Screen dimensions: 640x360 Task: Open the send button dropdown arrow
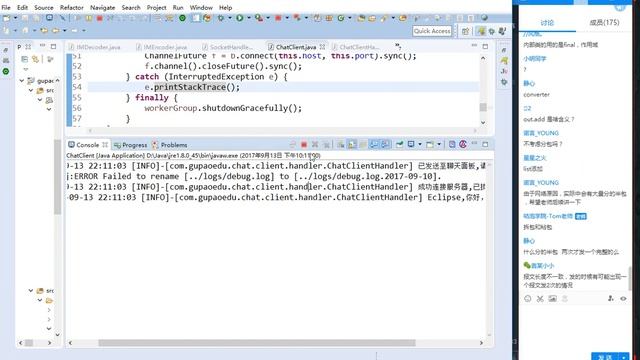624,357
